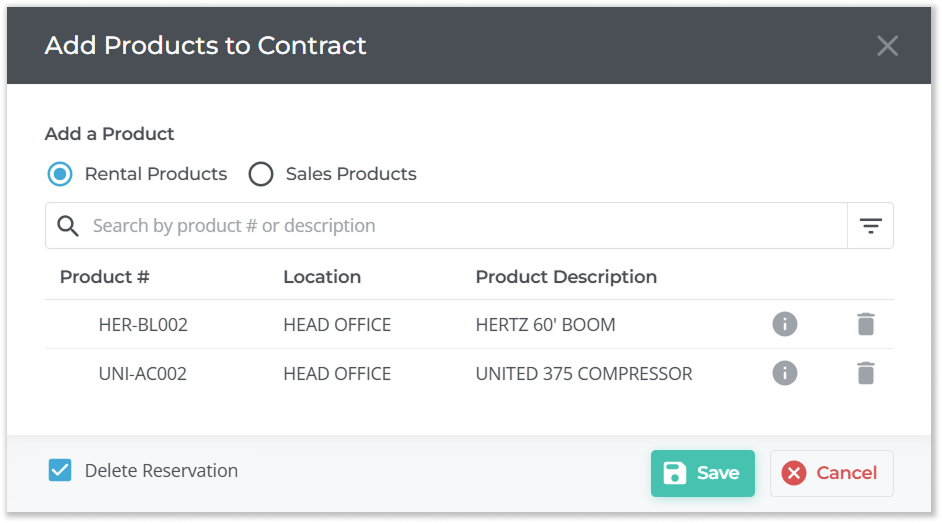Show info for HERTZ 60' BOOM
The height and width of the screenshot is (523, 942).
click(785, 324)
